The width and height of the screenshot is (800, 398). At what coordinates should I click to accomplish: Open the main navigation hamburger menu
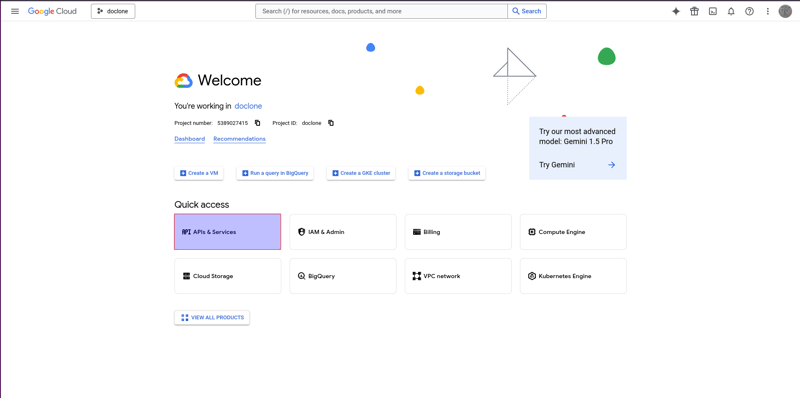(15, 11)
